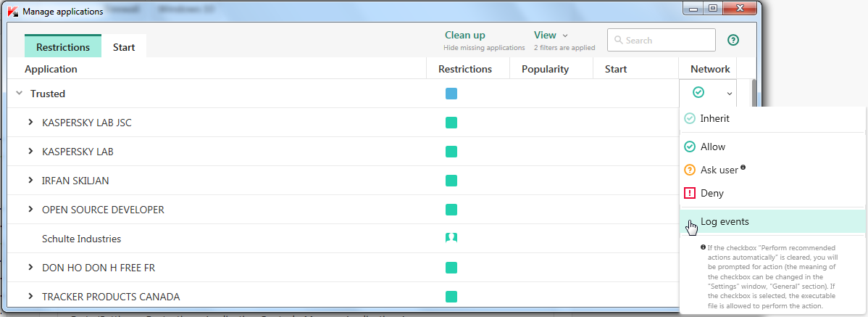Click green restriction icon for KASPERSKY LAB JSC

[451, 123]
